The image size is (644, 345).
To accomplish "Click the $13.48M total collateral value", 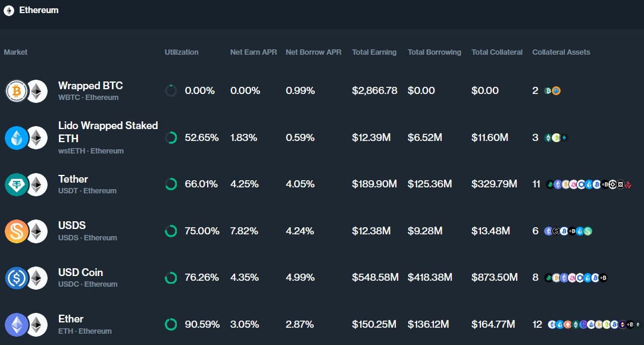I will (490, 231).
